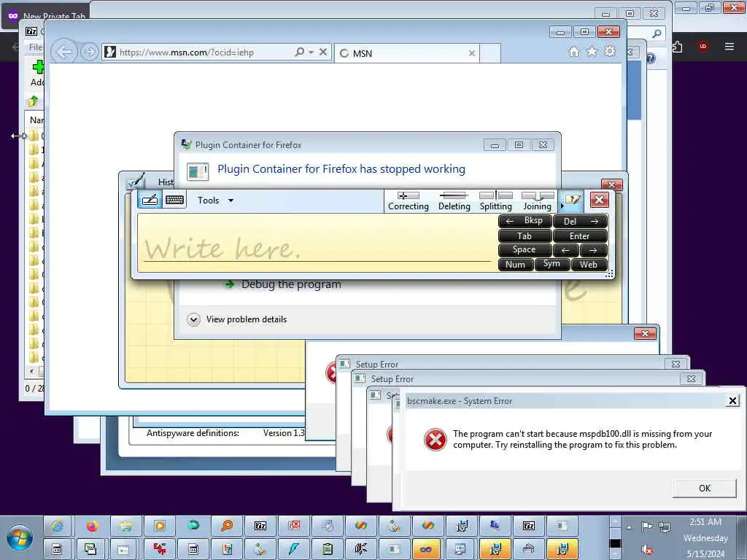Toggle the Sym symbols pad
Image resolution: width=747 pixels, height=560 pixels.
551,264
